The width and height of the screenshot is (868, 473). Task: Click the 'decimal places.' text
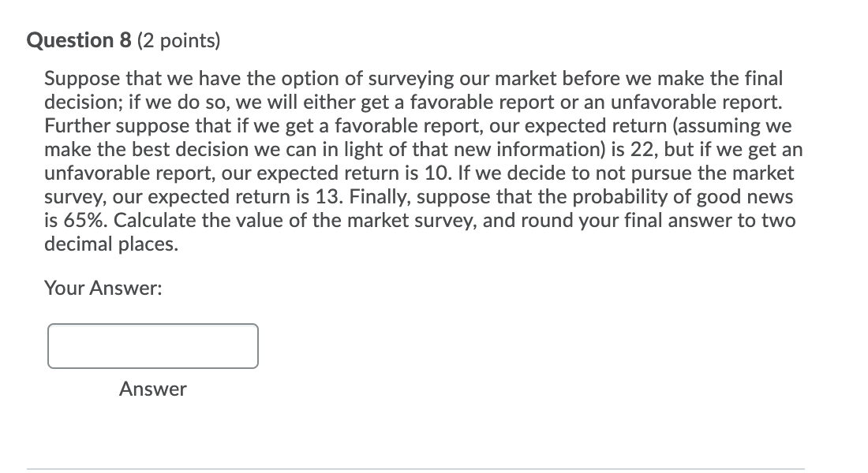pyautogui.click(x=111, y=244)
